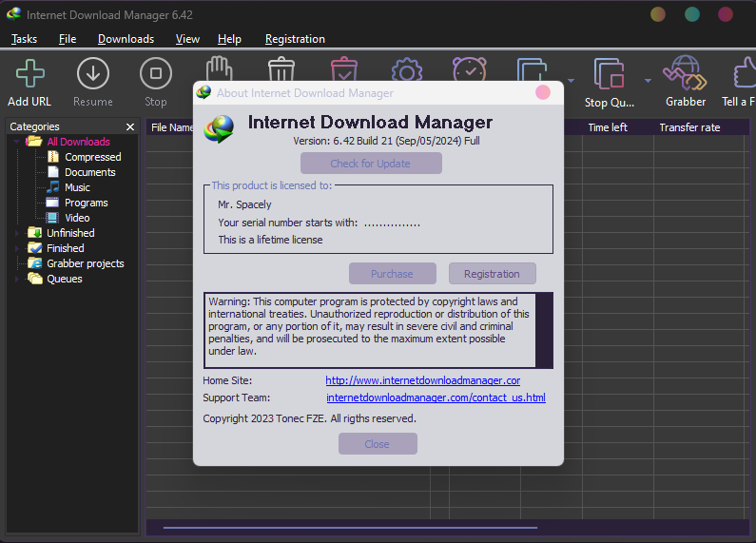
Task: Click the Add URL toolbar icon
Action: [x=29, y=73]
